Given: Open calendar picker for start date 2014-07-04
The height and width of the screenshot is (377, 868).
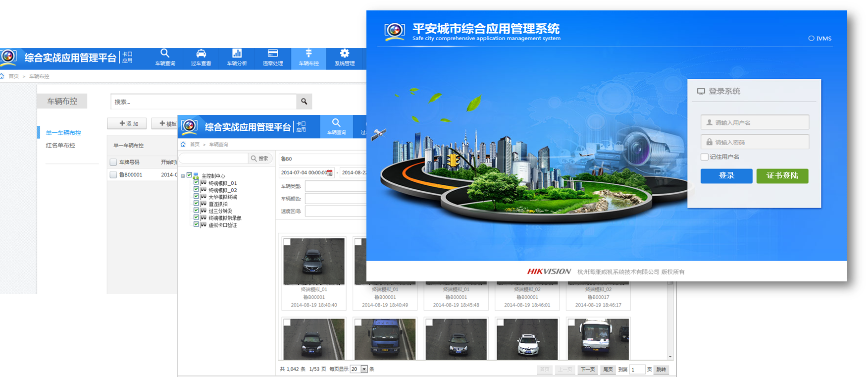Looking at the screenshot, I should [x=330, y=173].
